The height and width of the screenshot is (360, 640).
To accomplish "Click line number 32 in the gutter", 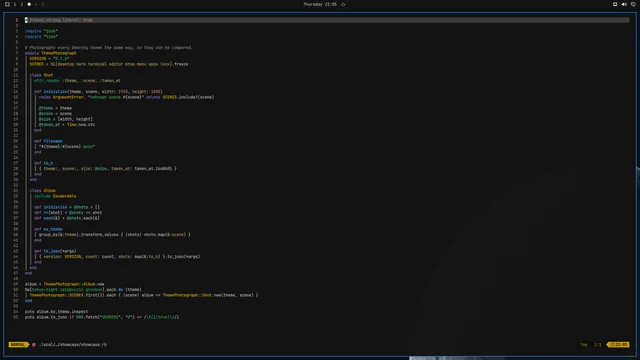I will coord(16,191).
